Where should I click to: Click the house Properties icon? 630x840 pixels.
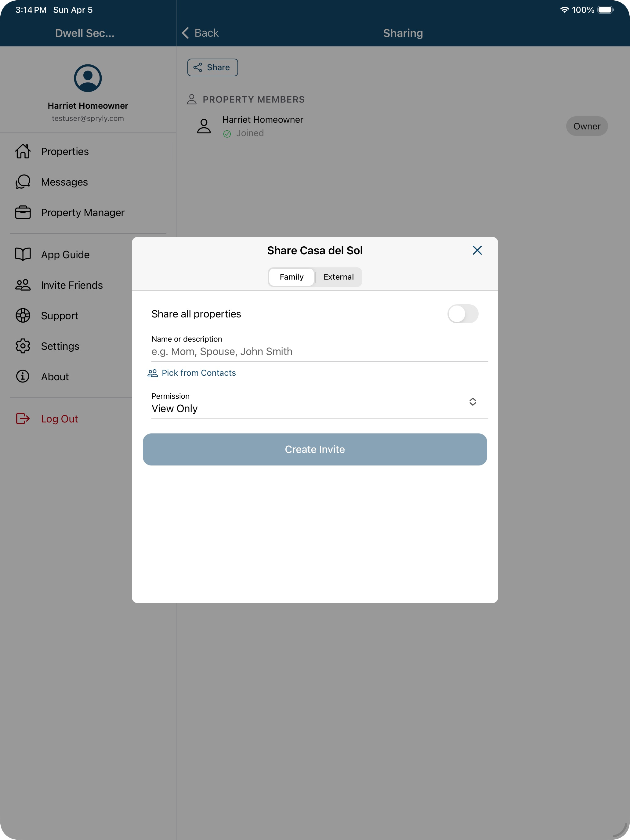pos(23,151)
